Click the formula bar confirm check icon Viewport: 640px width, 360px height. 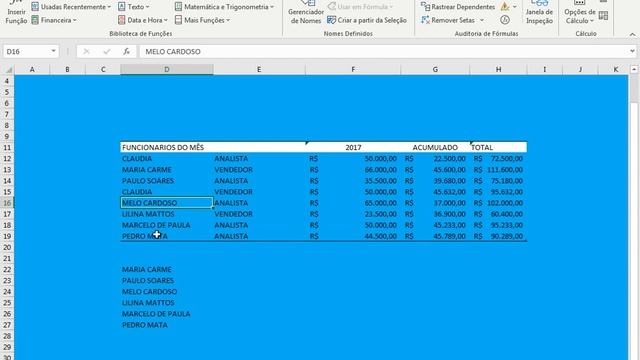(107, 51)
